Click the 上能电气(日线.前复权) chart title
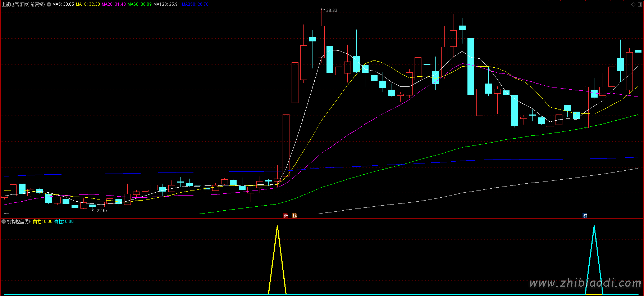 click(x=23, y=4)
